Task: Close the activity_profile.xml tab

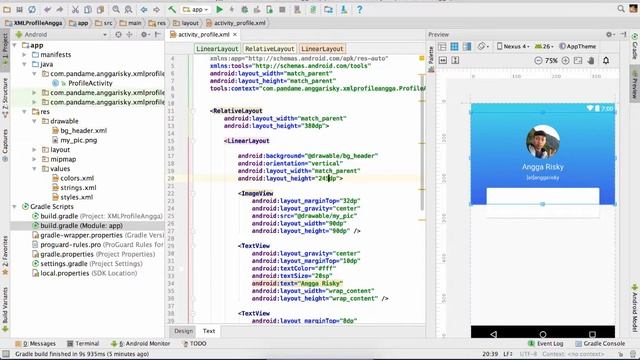Action: 235,35
